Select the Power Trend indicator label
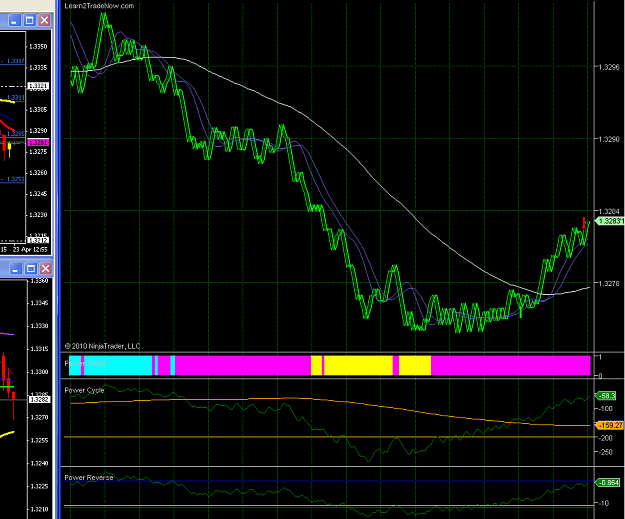The height and width of the screenshot is (519, 625). (x=85, y=363)
